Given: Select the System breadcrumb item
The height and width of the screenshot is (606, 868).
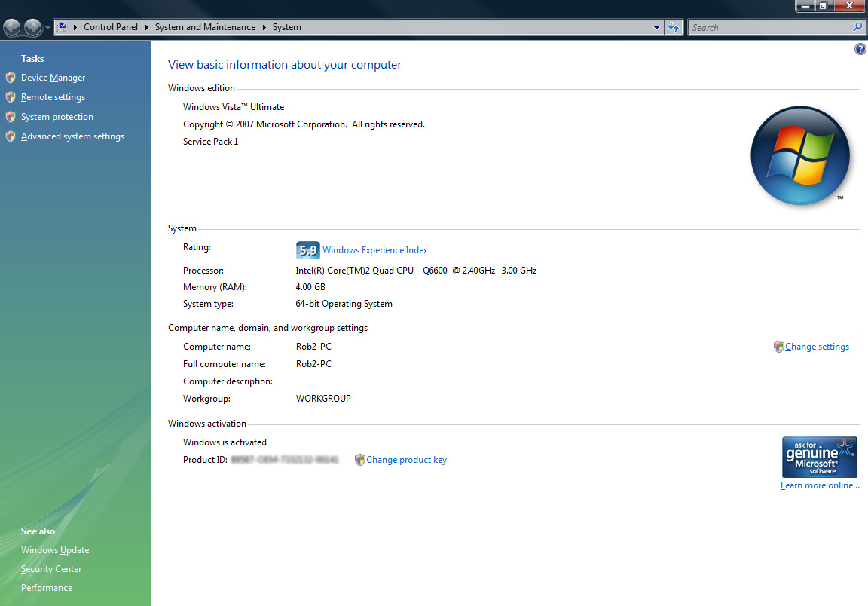Looking at the screenshot, I should coord(287,27).
